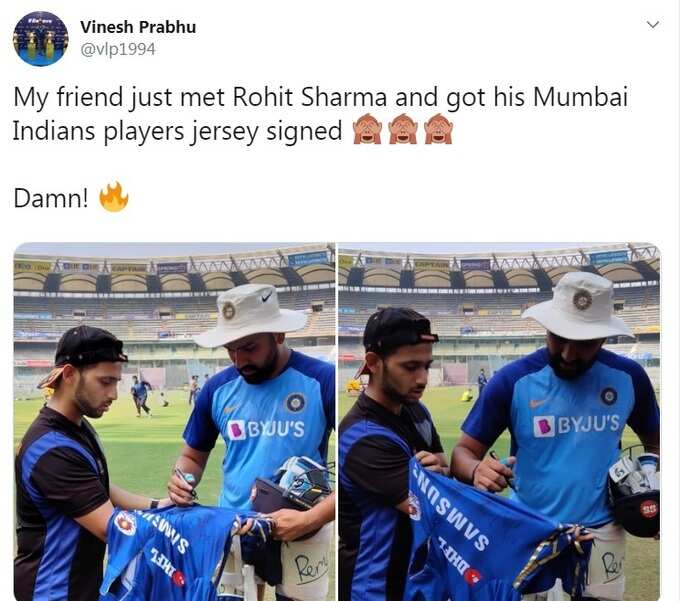
Task: Click the first see-no-evil monkey emoji
Action: (x=366, y=130)
